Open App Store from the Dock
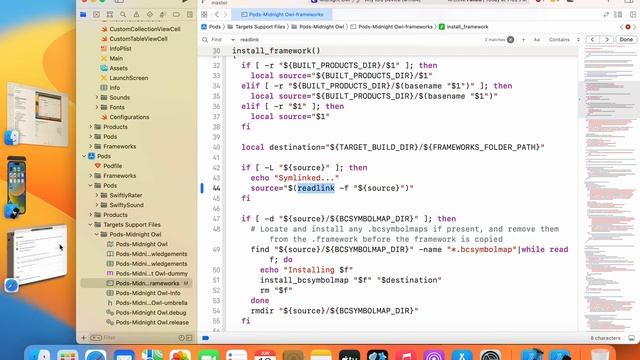 click(462, 354)
